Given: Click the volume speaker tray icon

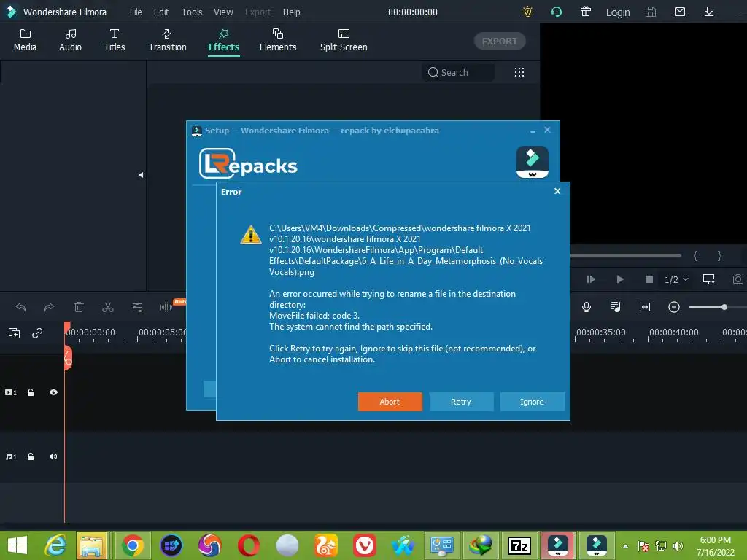Looking at the screenshot, I should coord(678,546).
